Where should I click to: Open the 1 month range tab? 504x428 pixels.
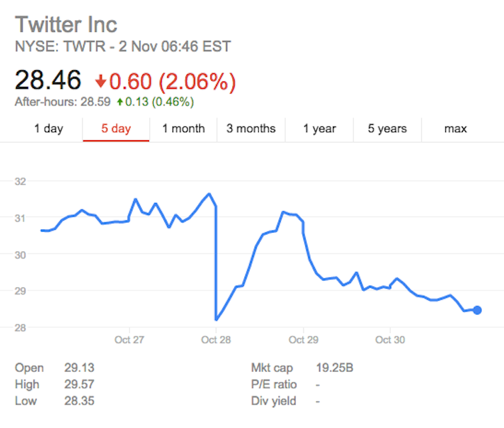pyautogui.click(x=183, y=129)
